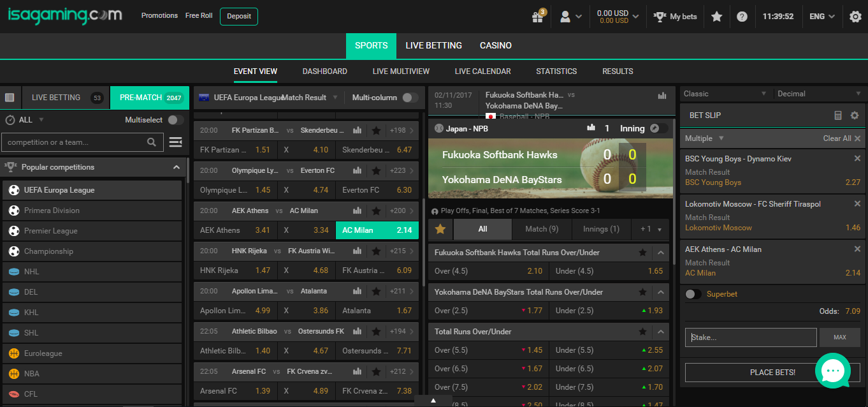Switch to CASINO main tab
Image resolution: width=868 pixels, height=407 pixels.
tap(496, 45)
